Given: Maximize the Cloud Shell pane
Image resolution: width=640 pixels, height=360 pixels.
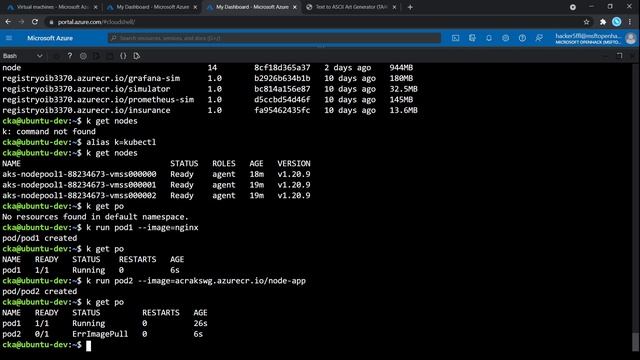Looking at the screenshot, I should click(x=620, y=56).
